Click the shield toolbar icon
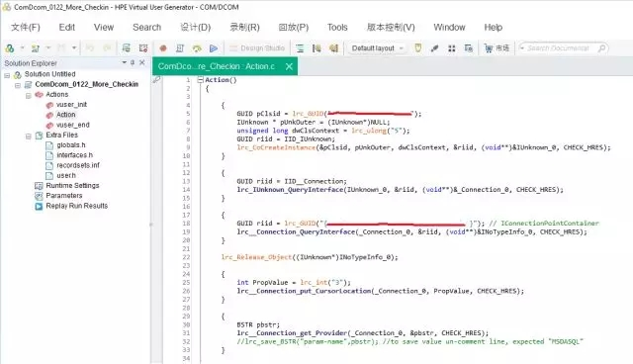Screen dimensions: 633x364 [x=417, y=48]
